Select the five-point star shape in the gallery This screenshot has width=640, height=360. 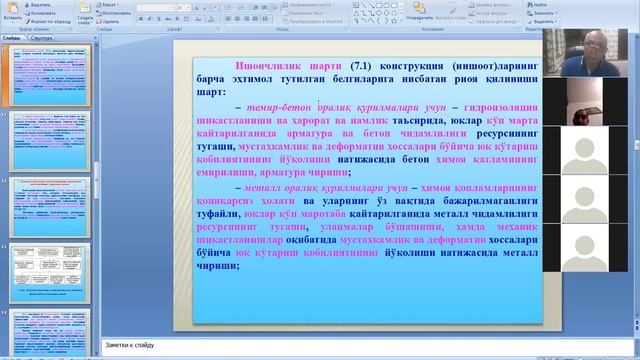[x=394, y=21]
